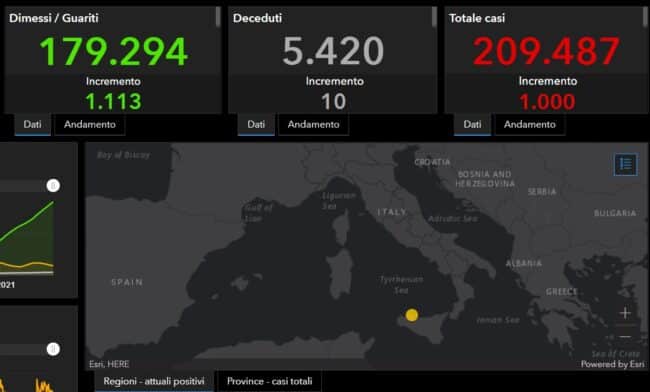Image resolution: width=650 pixels, height=392 pixels.
Task: Click the GREECE label on map
Action: click(x=561, y=292)
